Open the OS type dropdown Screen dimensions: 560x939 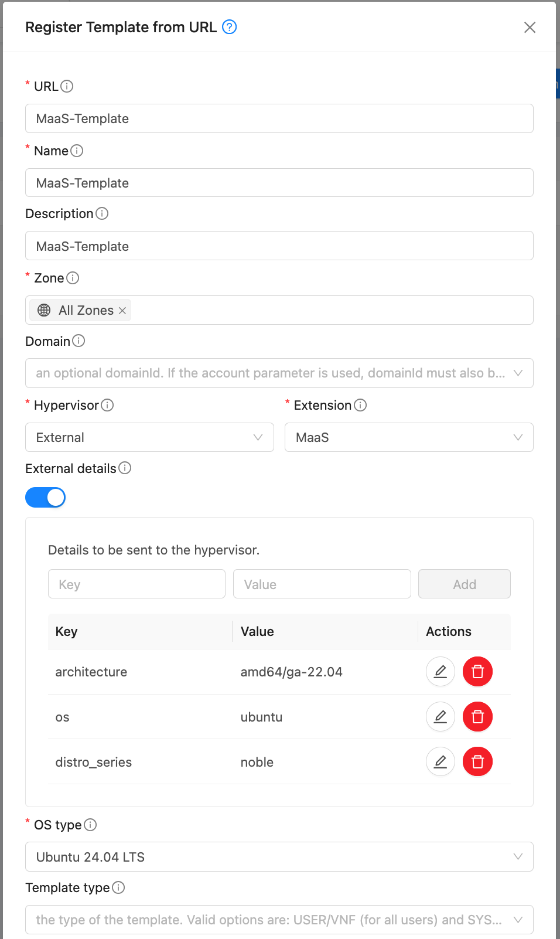point(279,857)
